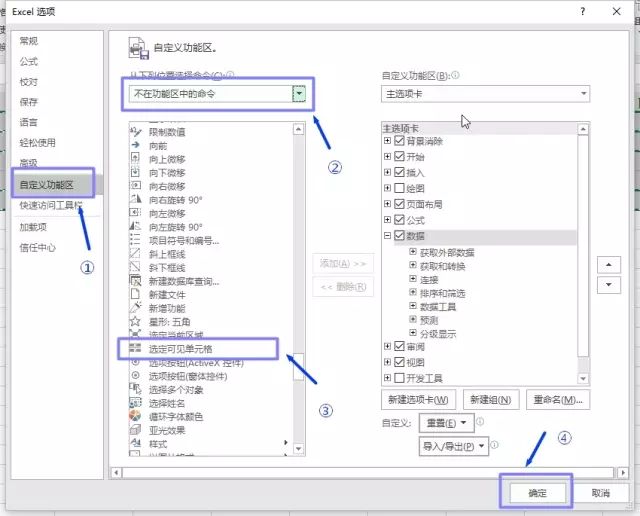The image size is (640, 516).
Task: Click the 确定 button
Action: [x=538, y=493]
